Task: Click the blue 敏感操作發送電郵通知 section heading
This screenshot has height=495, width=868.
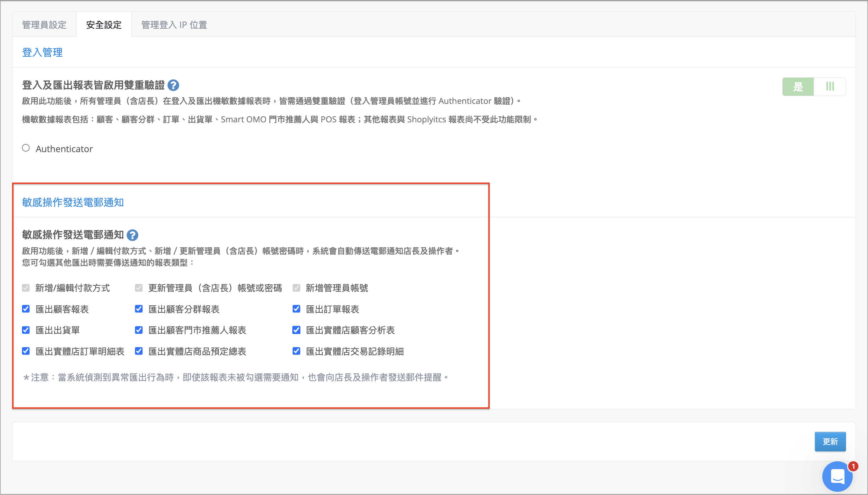Action: [73, 202]
